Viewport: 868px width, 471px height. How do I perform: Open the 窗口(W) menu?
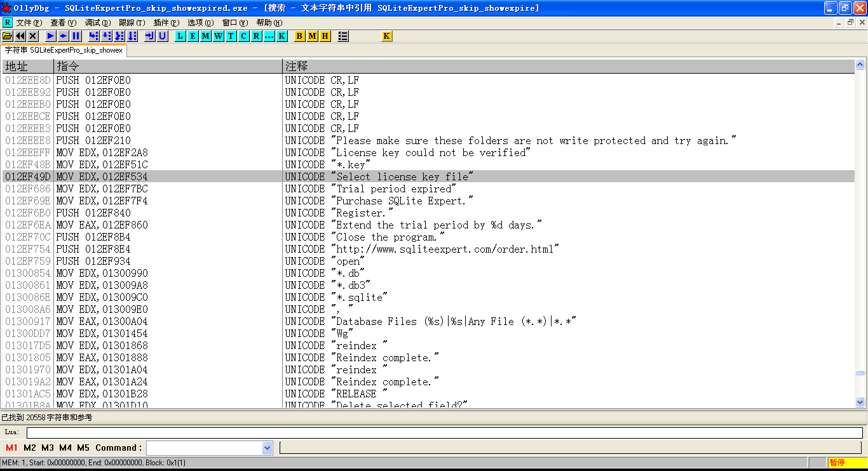click(235, 23)
